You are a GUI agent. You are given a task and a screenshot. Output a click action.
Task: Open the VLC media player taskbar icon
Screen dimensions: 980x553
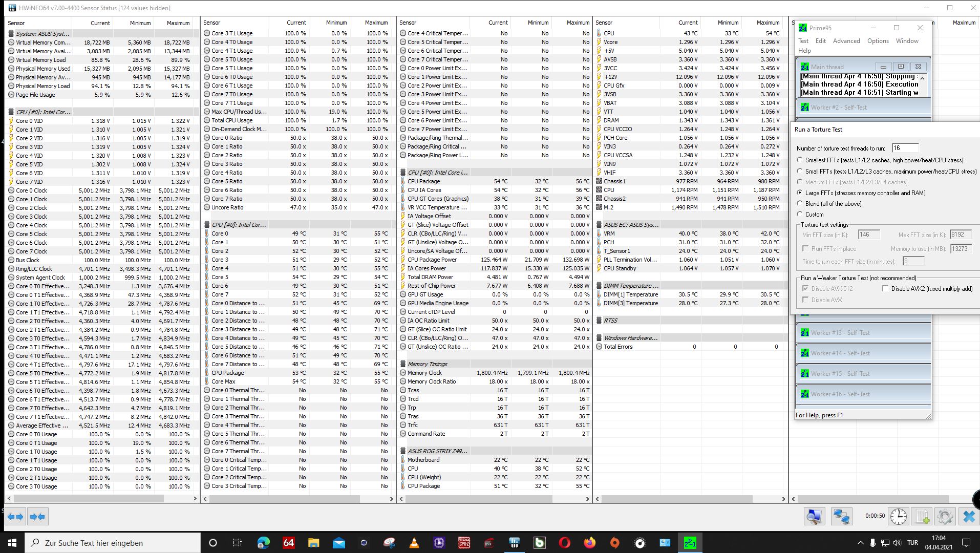coord(414,543)
